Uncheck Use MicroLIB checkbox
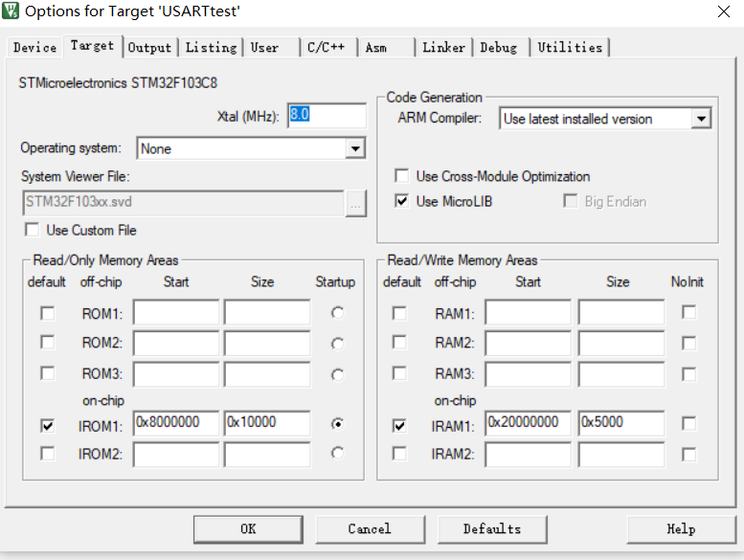Viewport: 744px width, 560px height. [x=401, y=201]
